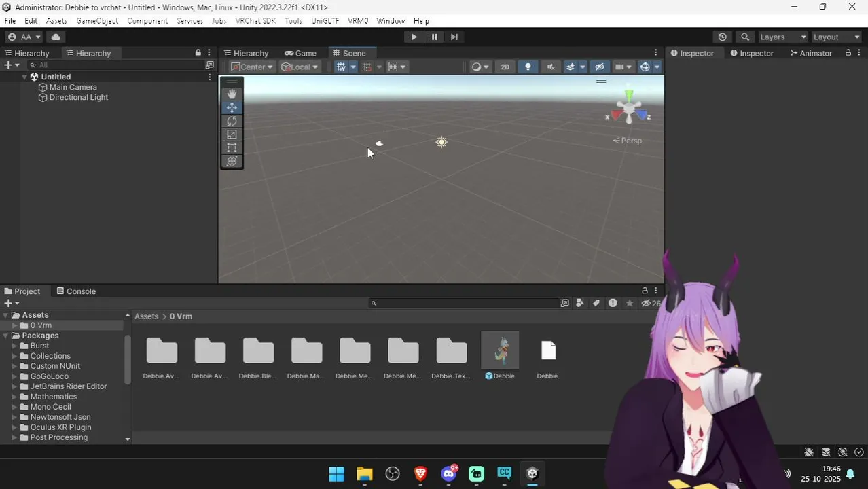Open the Layers dropdown
The height and width of the screenshot is (489, 868).
tap(783, 37)
